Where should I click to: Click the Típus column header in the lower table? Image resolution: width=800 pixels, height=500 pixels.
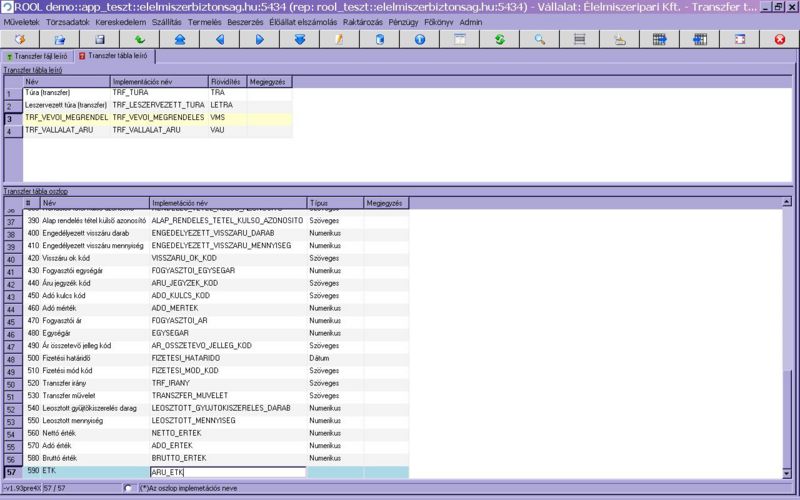[335, 202]
